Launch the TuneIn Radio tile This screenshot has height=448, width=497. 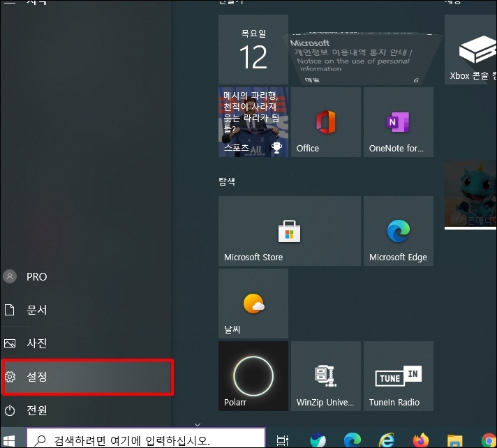coord(399,376)
